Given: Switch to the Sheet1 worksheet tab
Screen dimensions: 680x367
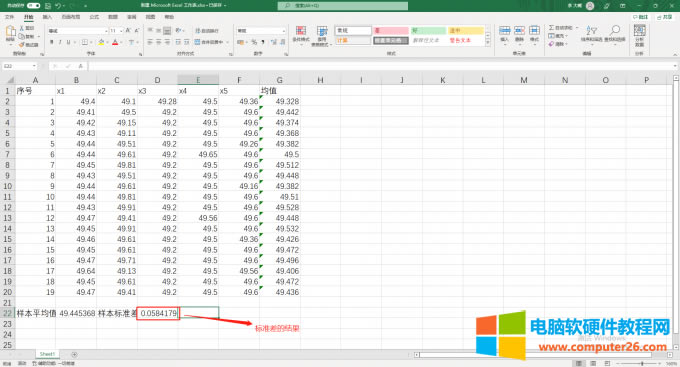Looking at the screenshot, I should [47, 354].
